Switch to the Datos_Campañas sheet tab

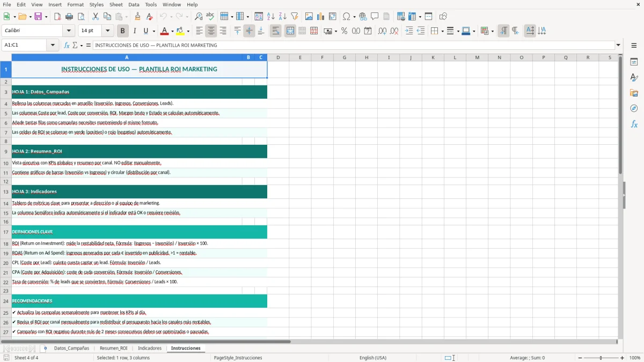coord(71,348)
